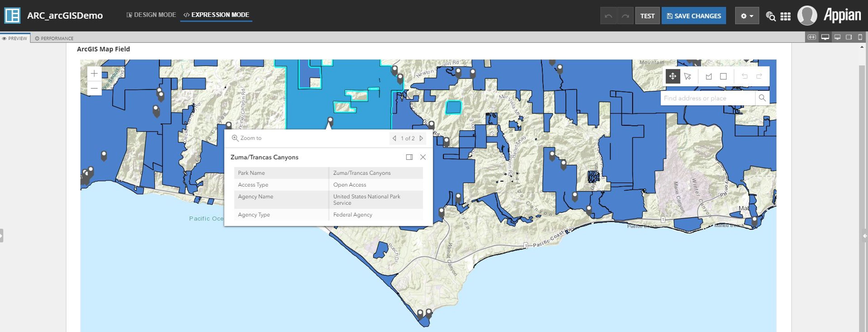The image size is (868, 332).
Task: Open the Preview tab
Action: pos(15,38)
